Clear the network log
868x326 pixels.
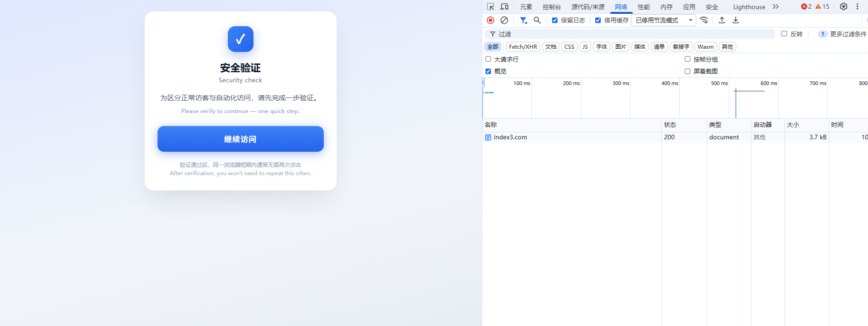[504, 20]
